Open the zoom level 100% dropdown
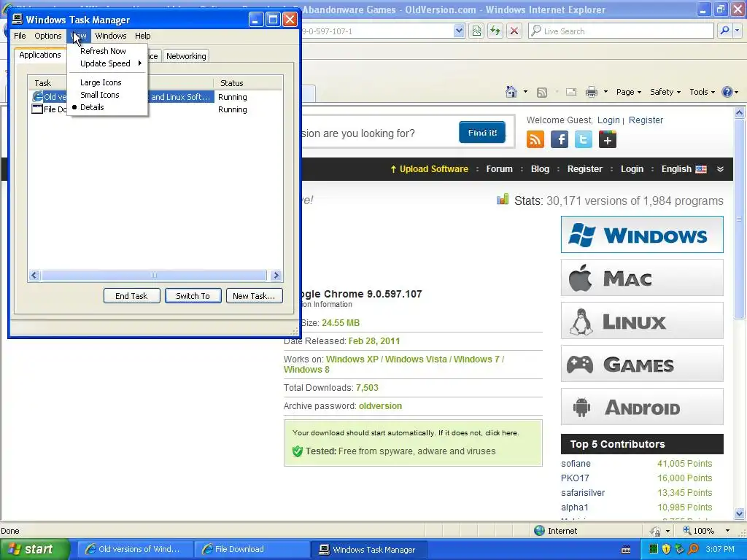 click(x=727, y=531)
